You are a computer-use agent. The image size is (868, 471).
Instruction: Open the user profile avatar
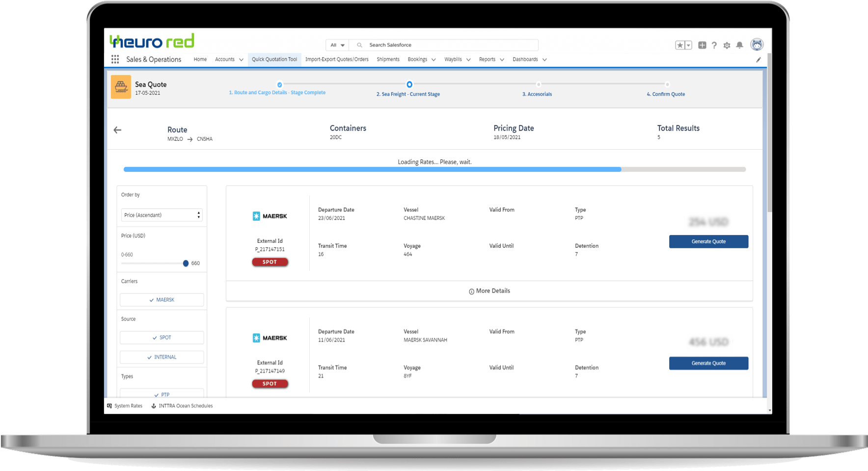point(757,45)
